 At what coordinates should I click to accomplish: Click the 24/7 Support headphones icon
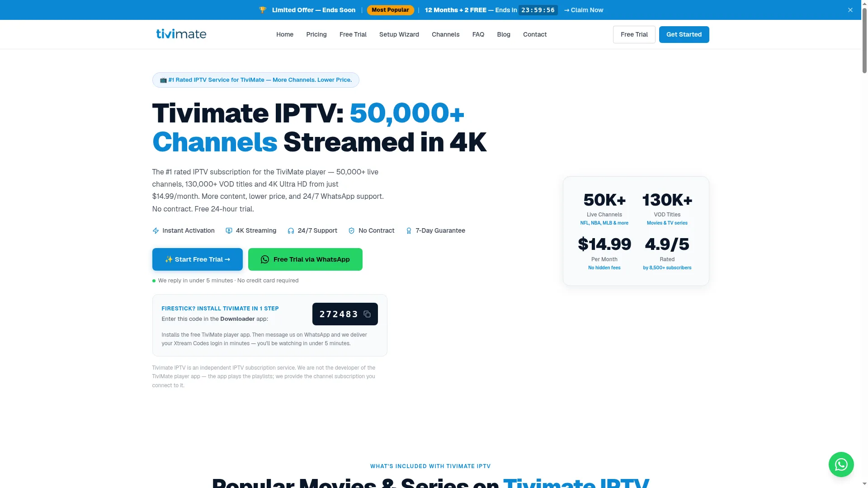point(291,231)
